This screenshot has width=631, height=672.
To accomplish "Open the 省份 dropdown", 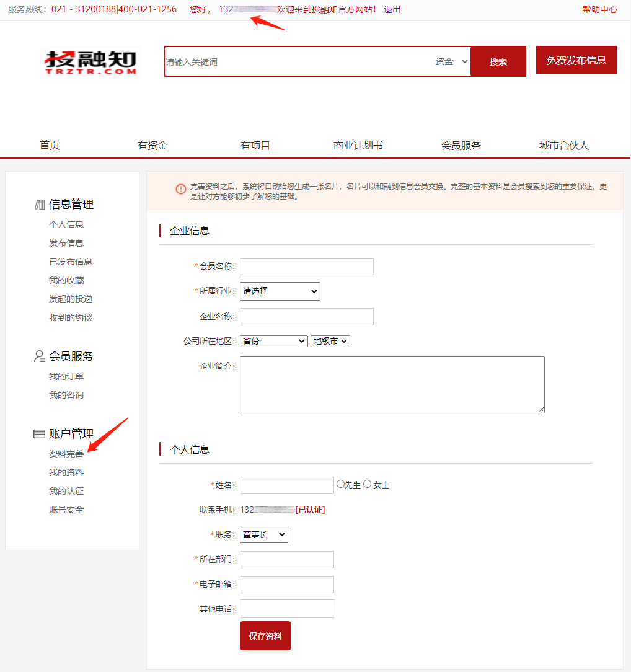I will coord(273,340).
